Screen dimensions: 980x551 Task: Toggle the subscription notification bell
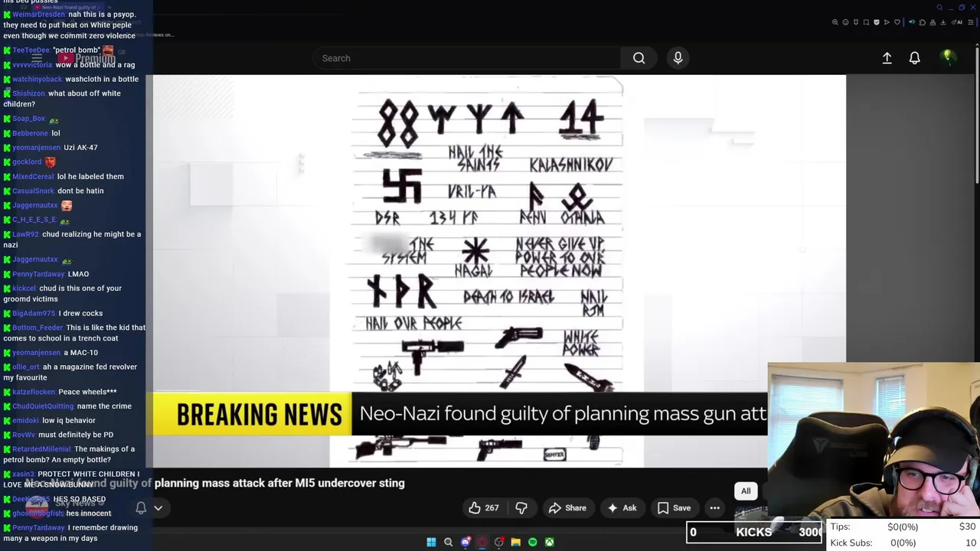pyautogui.click(x=141, y=507)
